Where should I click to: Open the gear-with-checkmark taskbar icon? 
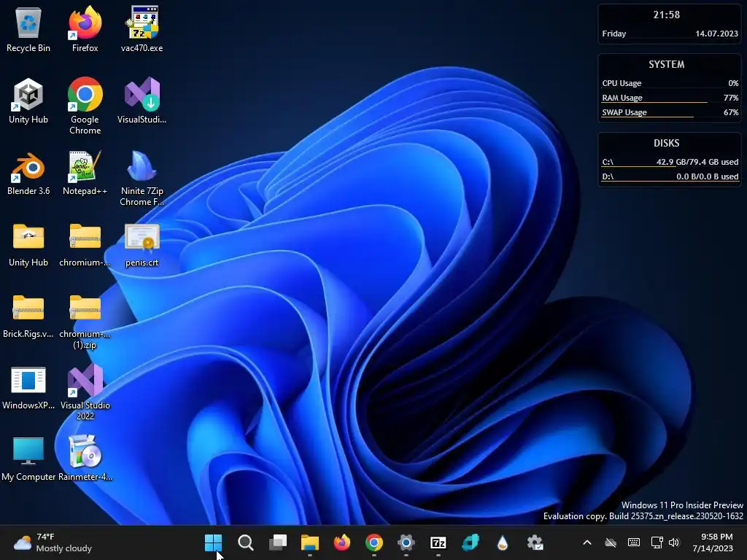point(535,542)
